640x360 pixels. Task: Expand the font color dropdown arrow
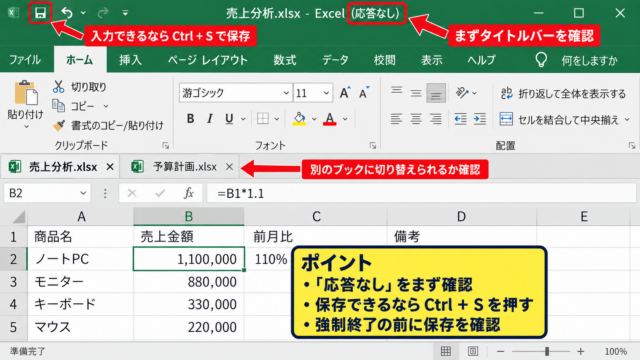pyautogui.click(x=345, y=119)
